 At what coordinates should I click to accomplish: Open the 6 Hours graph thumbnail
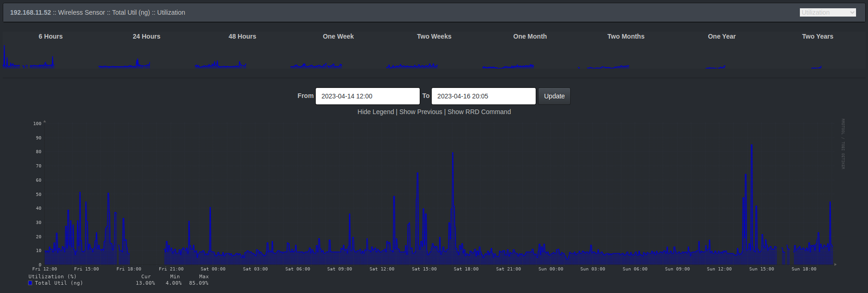pyautogui.click(x=29, y=57)
